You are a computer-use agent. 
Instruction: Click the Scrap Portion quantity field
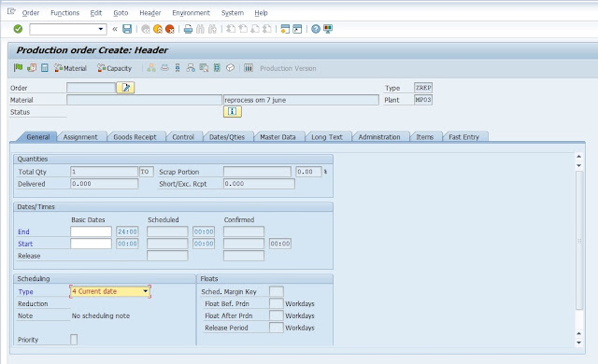pyautogui.click(x=257, y=172)
